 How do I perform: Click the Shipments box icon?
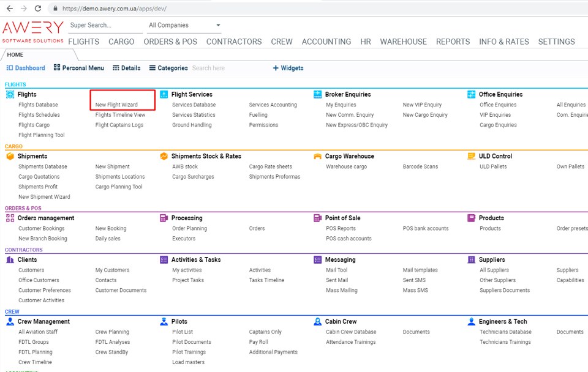pyautogui.click(x=10, y=156)
